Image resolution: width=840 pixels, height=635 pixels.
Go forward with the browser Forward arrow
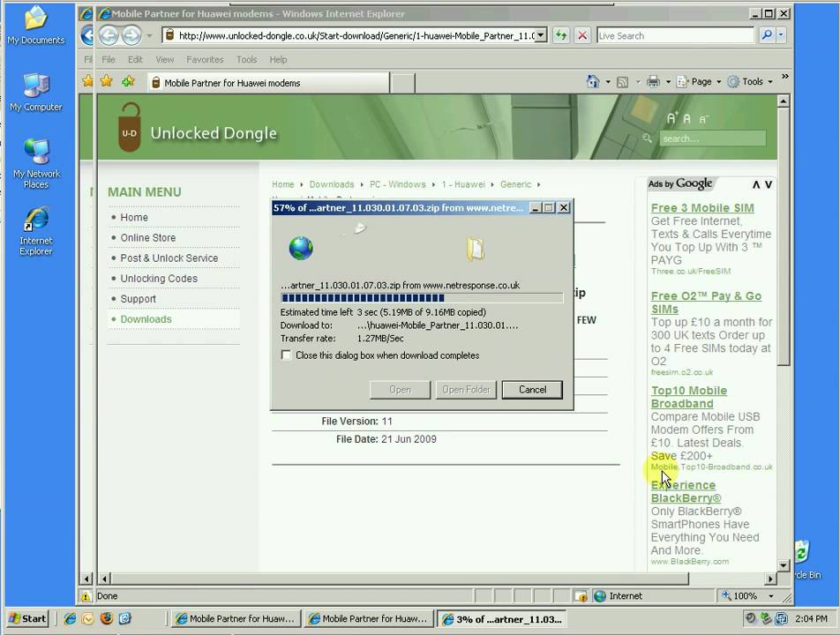[x=131, y=36]
